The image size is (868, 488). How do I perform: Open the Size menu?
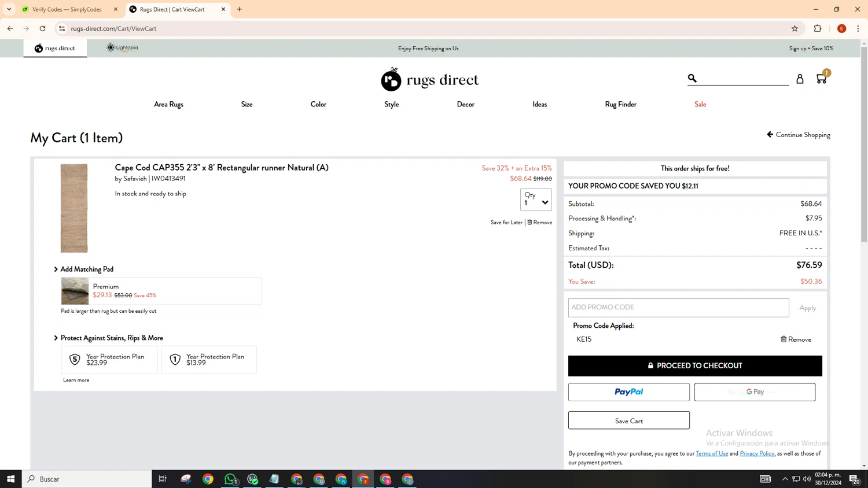click(x=247, y=105)
